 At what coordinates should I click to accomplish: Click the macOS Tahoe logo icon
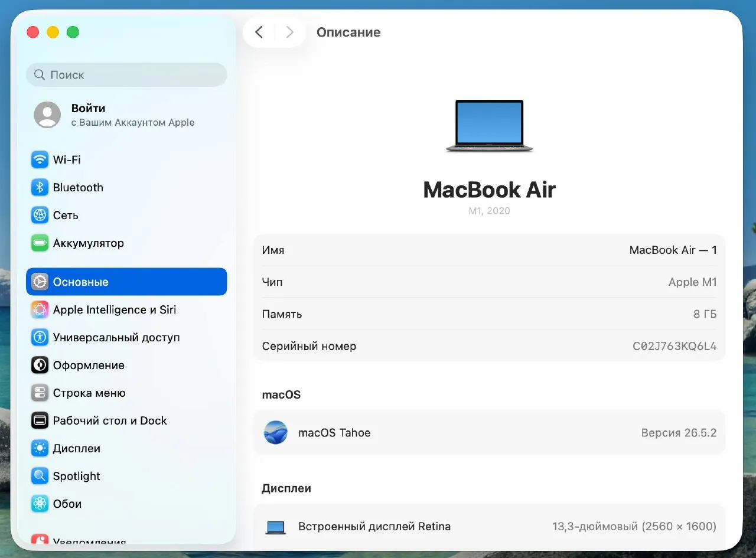(276, 433)
